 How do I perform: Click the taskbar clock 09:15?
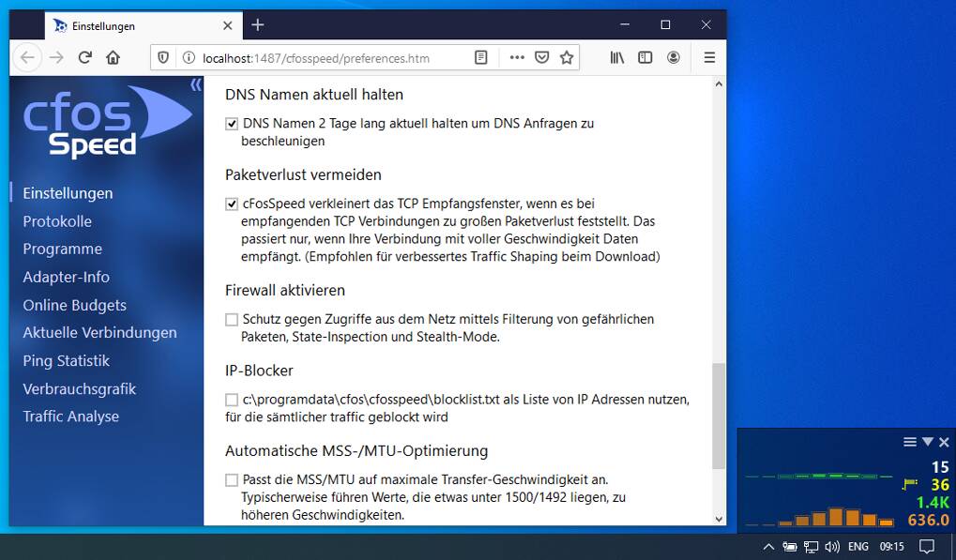click(x=891, y=547)
